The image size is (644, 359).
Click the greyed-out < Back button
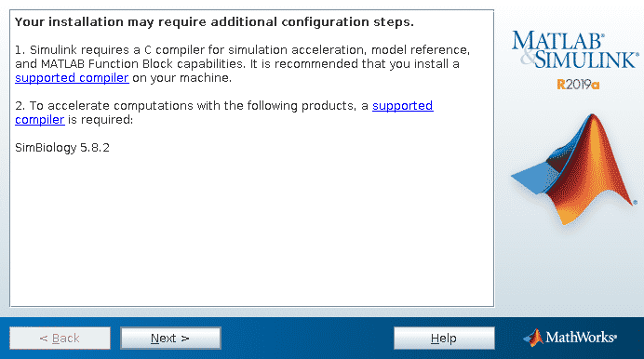[60, 339]
